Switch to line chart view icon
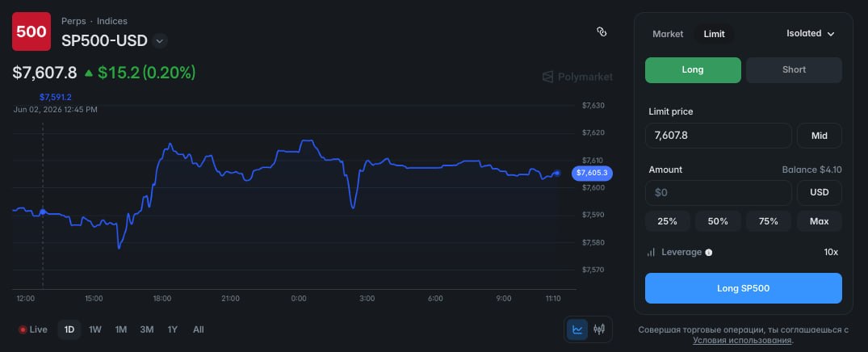The width and height of the screenshot is (868, 352). click(x=577, y=329)
